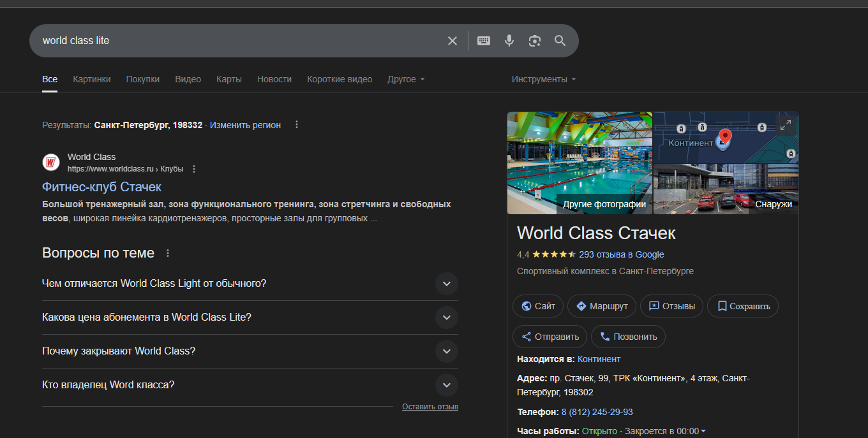Click the magnifier search submit icon
The width and height of the screenshot is (868, 438).
tap(560, 41)
